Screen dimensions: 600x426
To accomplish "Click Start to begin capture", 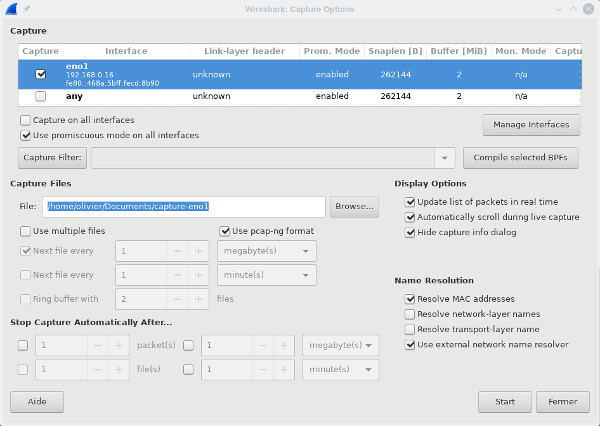I will coord(504,401).
